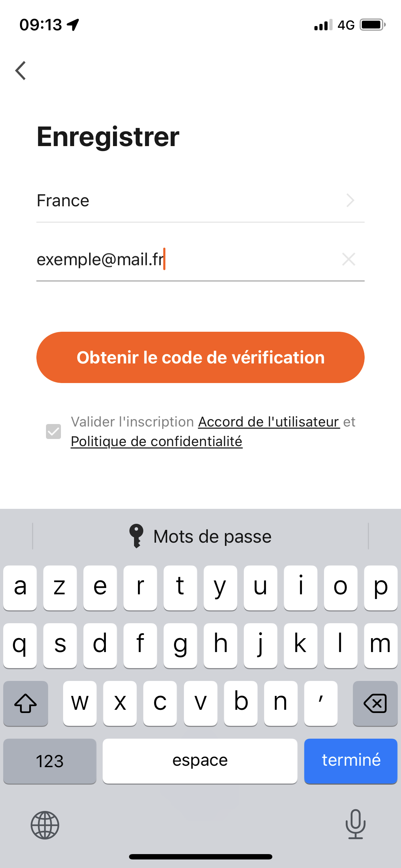The image size is (401, 868).
Task: Open Mots de passe key suggestion
Action: click(200, 536)
